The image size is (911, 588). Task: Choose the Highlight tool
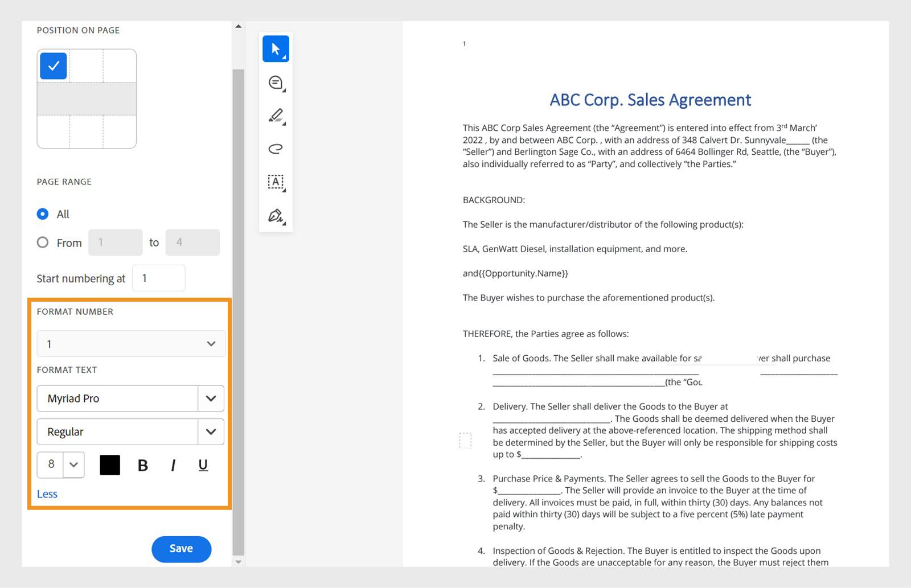(x=276, y=116)
